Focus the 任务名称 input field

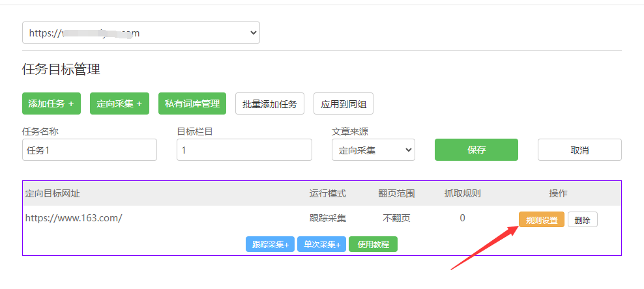point(89,150)
